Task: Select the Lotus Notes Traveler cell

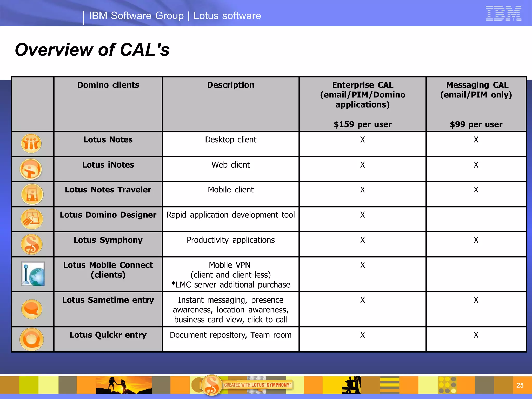Action: [x=108, y=194]
